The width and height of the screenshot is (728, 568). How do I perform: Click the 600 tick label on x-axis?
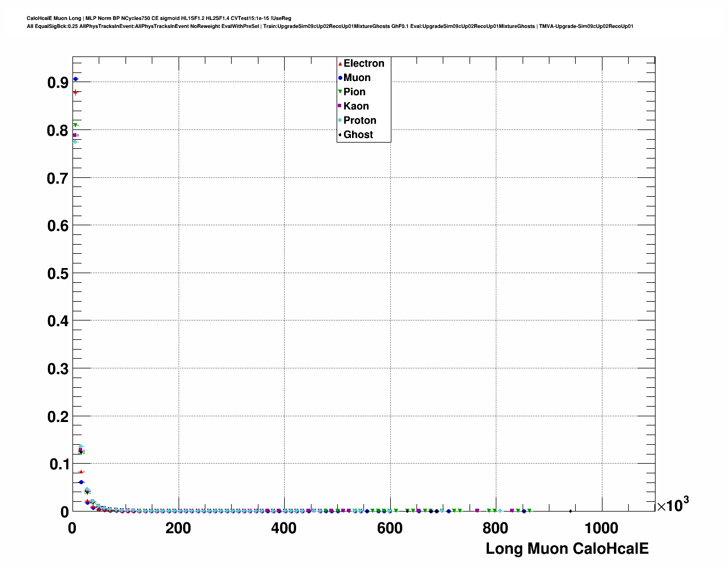[x=390, y=529]
